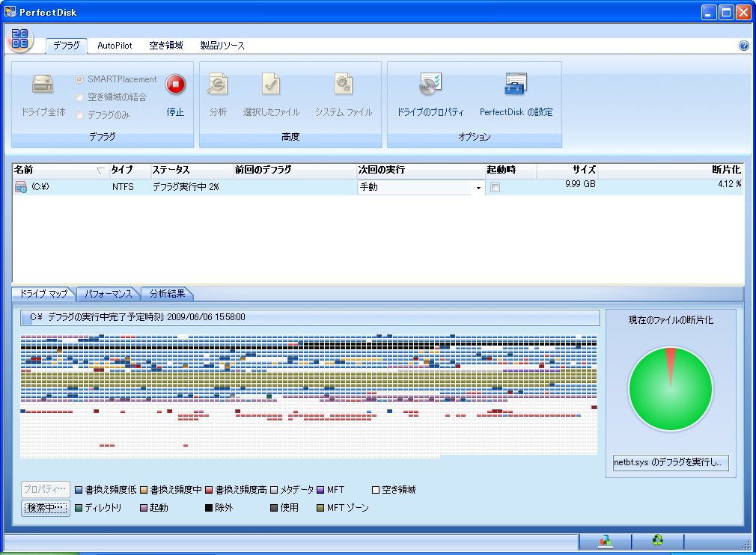756x555 pixels.
Task: Select the デフラグのみ radio button
Action: pos(79,115)
